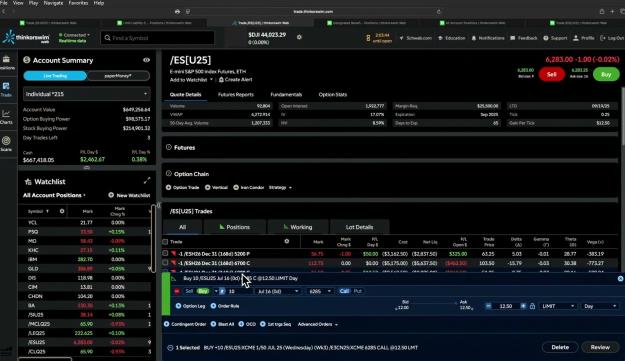Add a Contingent Order
Image resolution: width=625 pixels, height=361 pixels.
tap(185, 324)
